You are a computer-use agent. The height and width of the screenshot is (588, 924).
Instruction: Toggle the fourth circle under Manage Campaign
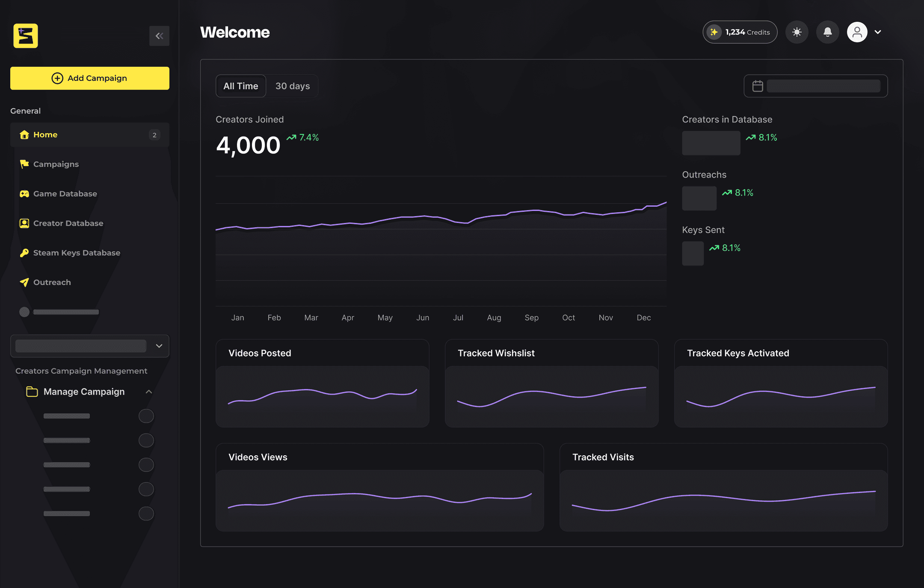(x=146, y=489)
